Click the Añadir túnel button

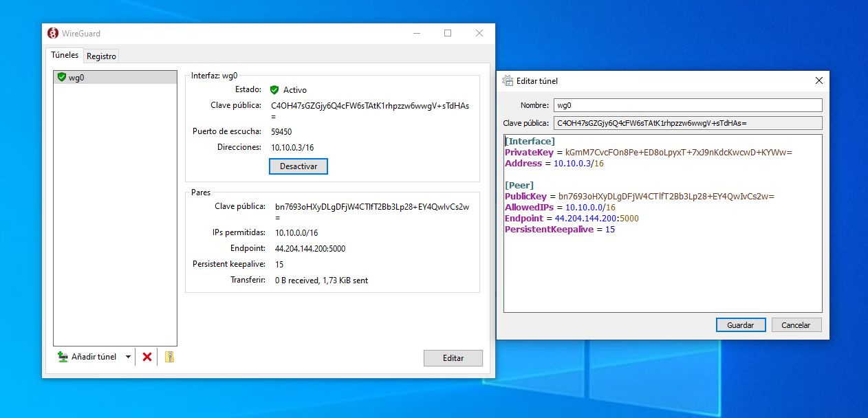point(87,357)
